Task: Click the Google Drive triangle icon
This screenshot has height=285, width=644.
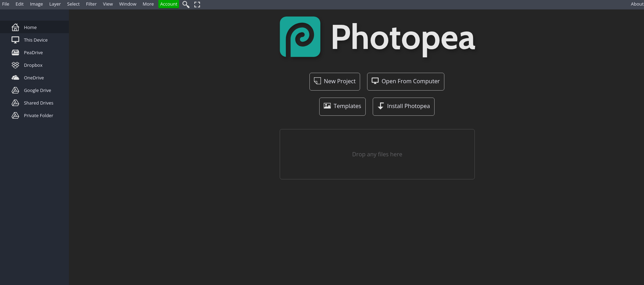Action: click(x=15, y=90)
